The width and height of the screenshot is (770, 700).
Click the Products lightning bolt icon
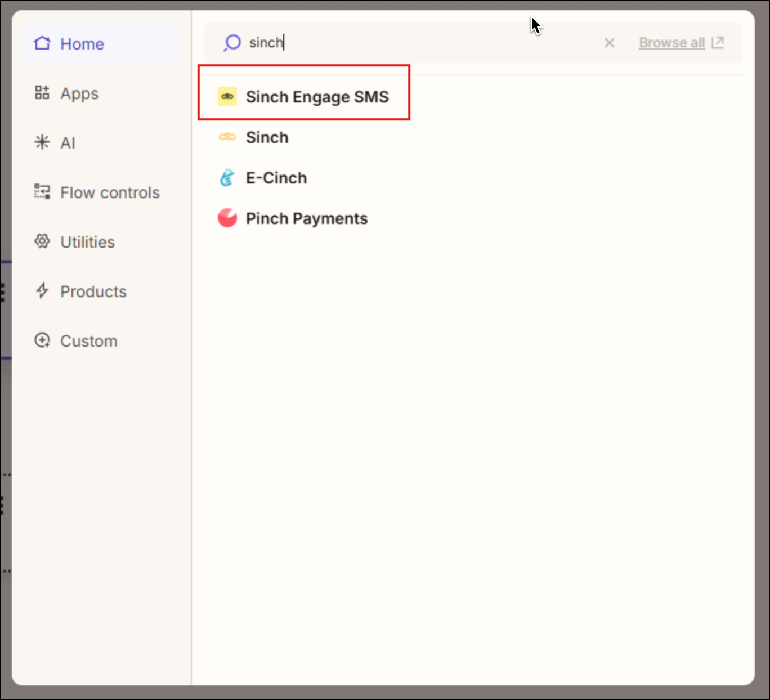[x=42, y=291]
